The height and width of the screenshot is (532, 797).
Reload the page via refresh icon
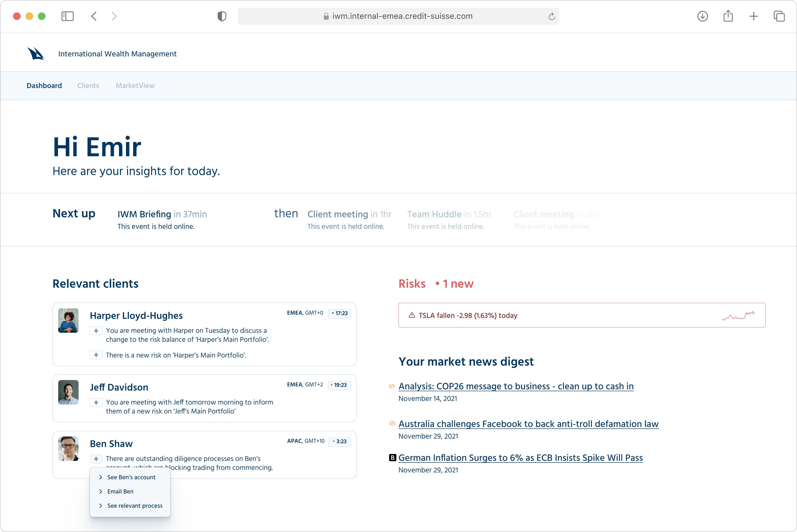pyautogui.click(x=551, y=16)
